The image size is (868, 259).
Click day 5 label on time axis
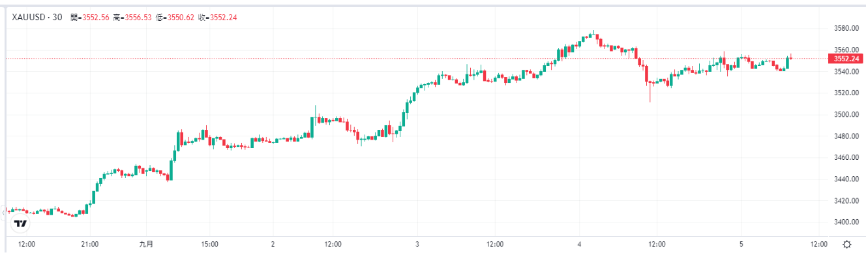[x=741, y=245]
